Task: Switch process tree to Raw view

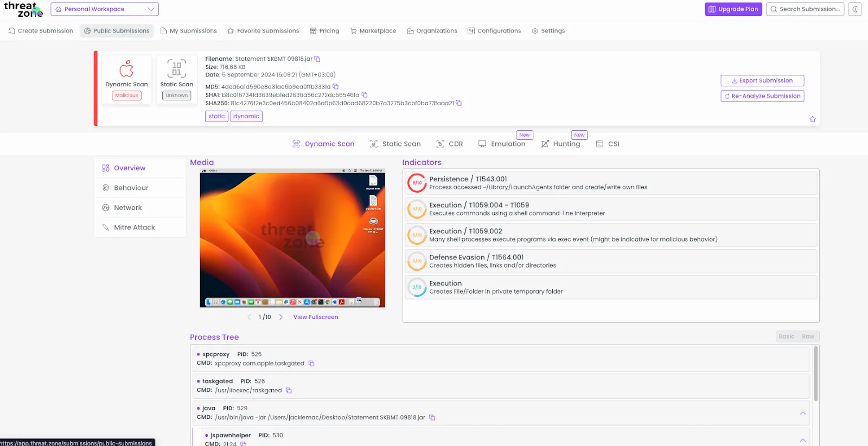Action: click(808, 336)
